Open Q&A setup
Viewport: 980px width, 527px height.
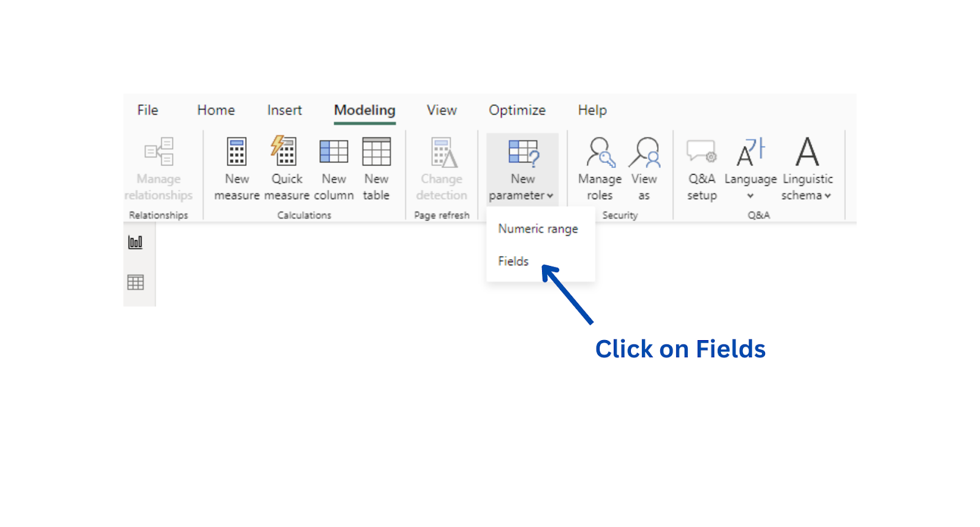point(702,169)
